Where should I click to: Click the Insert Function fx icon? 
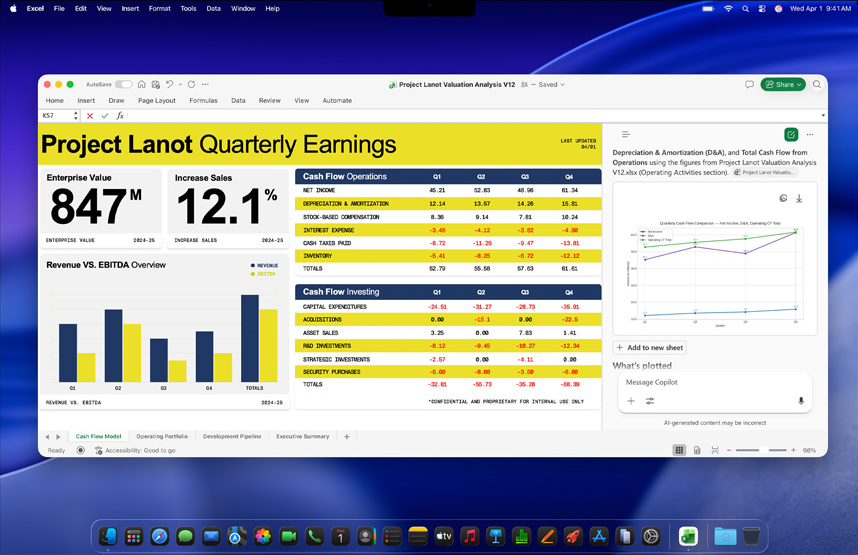(x=119, y=116)
